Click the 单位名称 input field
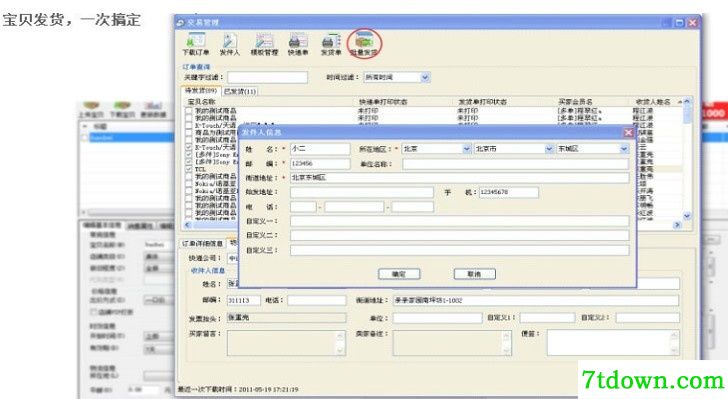The height and width of the screenshot is (399, 728). 515,164
